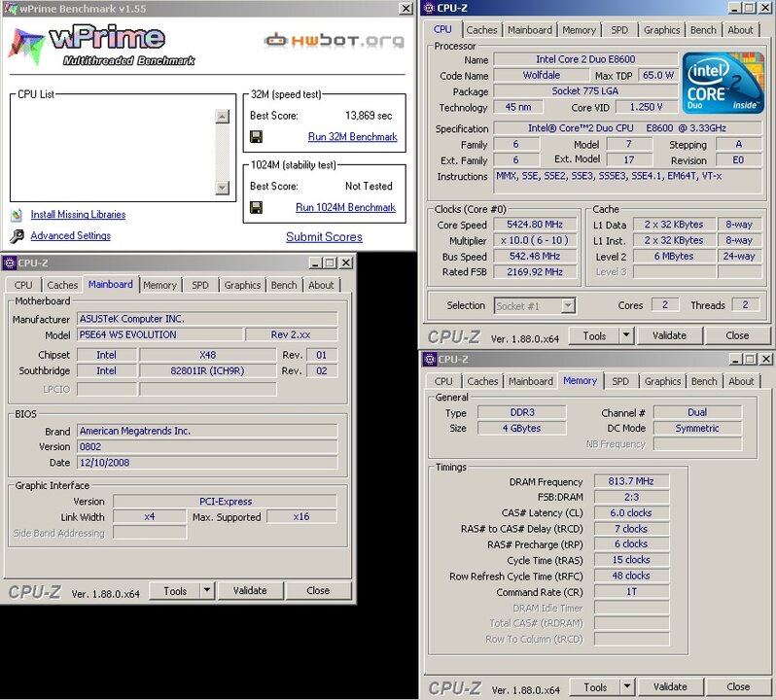Screen dimensions: 776x700
Task: Open Mainboard tab in the CPU window
Action: (530, 30)
